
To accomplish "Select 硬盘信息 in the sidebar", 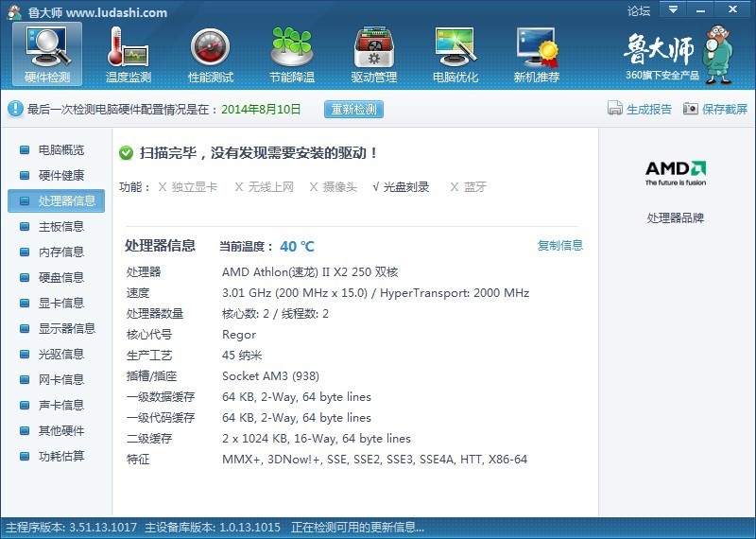I will [56, 277].
